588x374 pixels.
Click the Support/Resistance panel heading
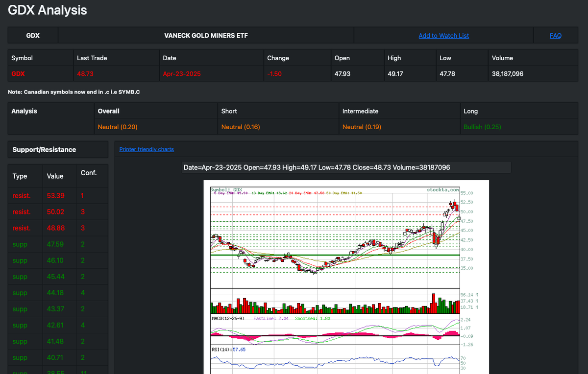(x=44, y=149)
